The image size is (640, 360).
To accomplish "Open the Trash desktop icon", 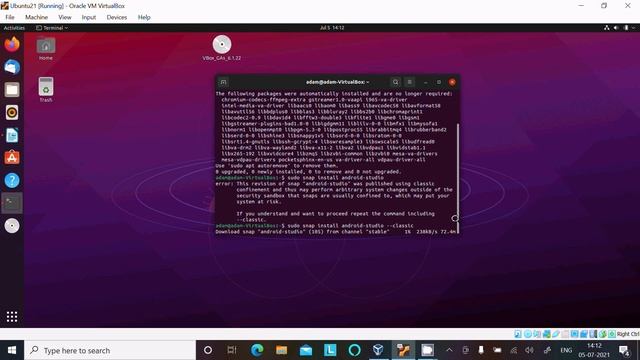I will click(46, 89).
